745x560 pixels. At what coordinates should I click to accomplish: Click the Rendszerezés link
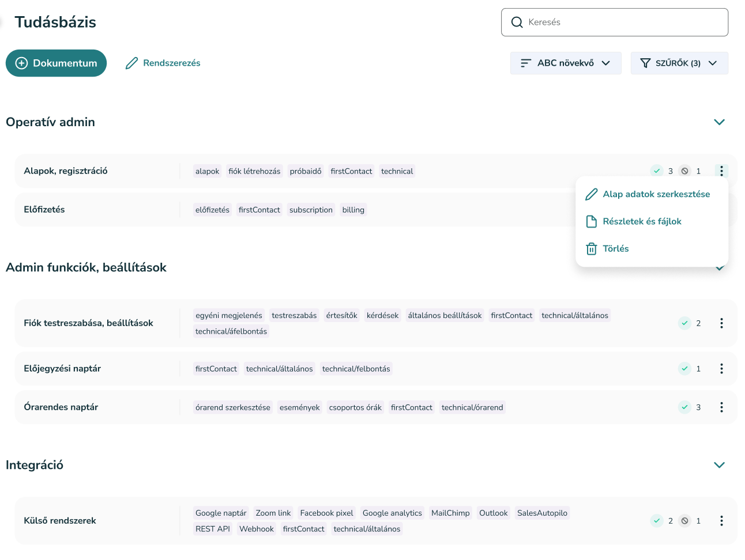coord(163,63)
